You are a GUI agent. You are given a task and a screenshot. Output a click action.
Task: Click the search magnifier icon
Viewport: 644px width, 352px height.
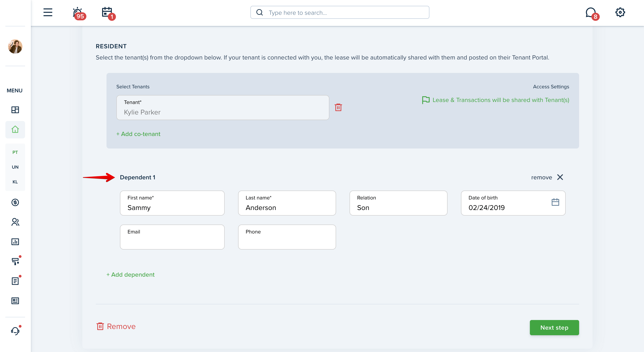[260, 13]
